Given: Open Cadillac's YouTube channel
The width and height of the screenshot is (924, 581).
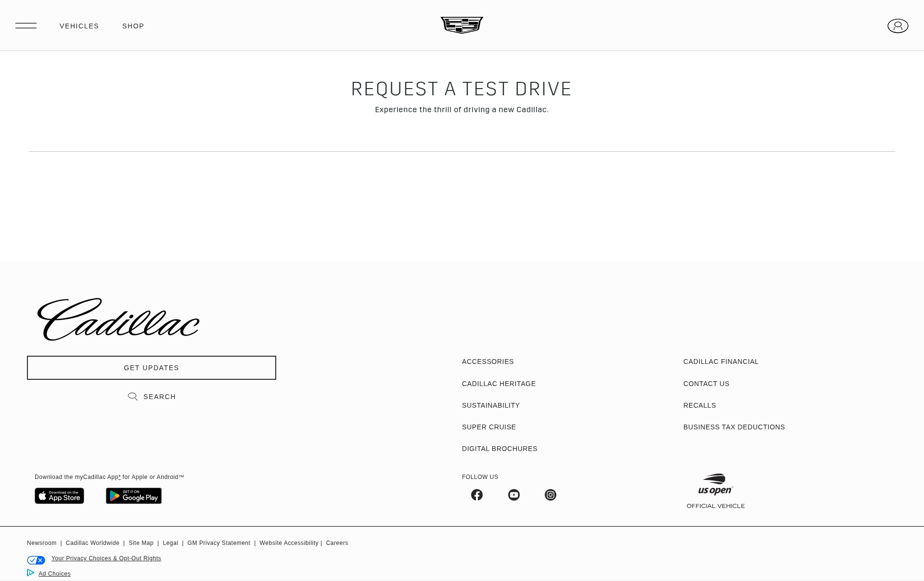Looking at the screenshot, I should click(x=513, y=495).
